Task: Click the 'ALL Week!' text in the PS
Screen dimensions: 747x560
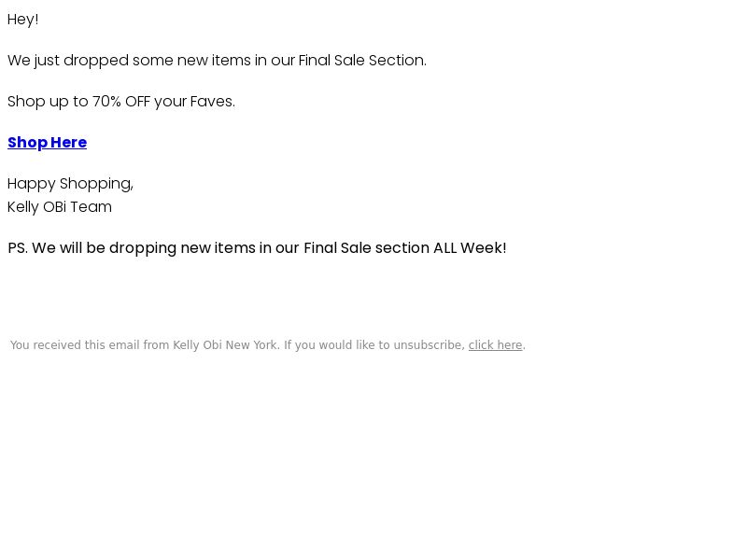Action: [x=470, y=248]
